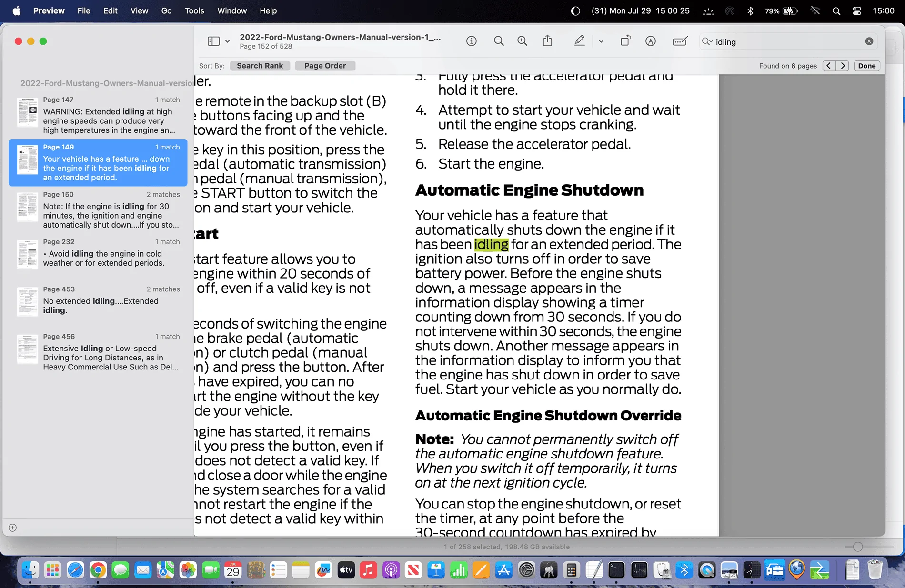Go to next search result arrow
The height and width of the screenshot is (588, 905).
tap(843, 66)
